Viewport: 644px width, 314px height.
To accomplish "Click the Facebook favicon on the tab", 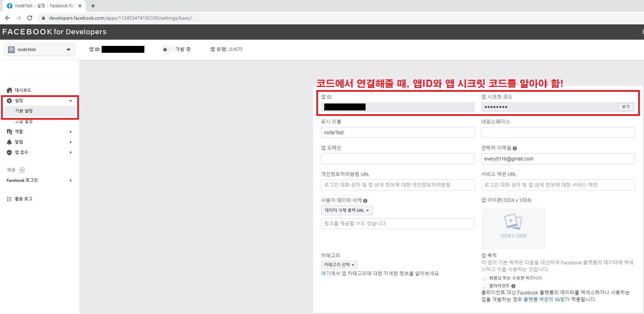I will pos(10,6).
